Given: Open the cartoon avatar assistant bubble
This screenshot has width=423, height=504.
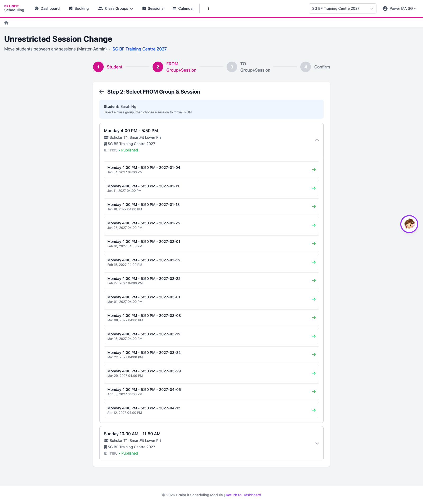Looking at the screenshot, I should 409,224.
